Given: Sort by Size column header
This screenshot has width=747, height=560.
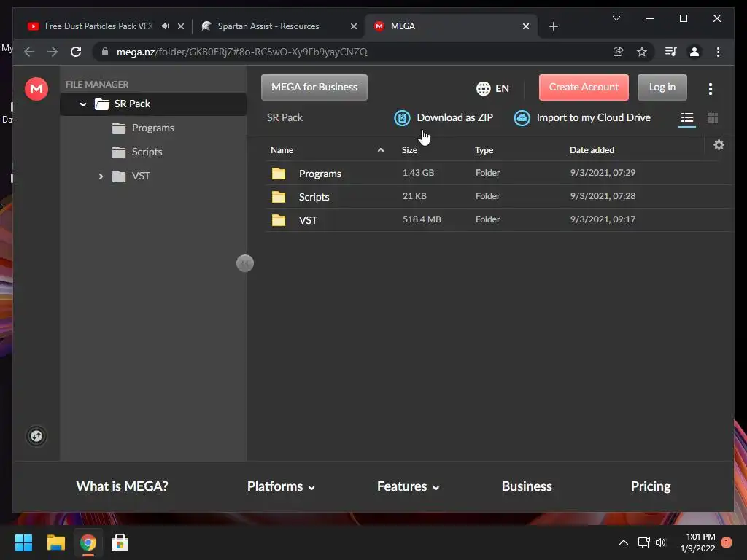Looking at the screenshot, I should click(x=409, y=150).
